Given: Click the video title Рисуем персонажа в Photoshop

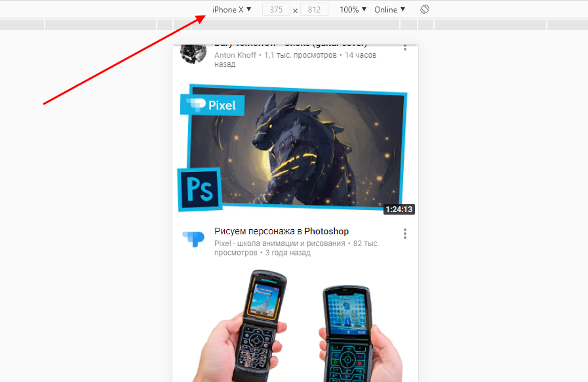Looking at the screenshot, I should tap(281, 231).
